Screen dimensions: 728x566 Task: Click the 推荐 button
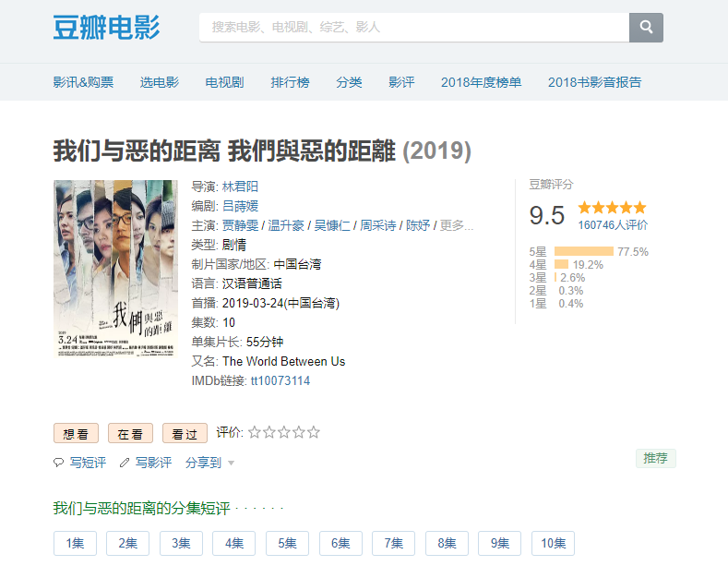click(x=656, y=458)
